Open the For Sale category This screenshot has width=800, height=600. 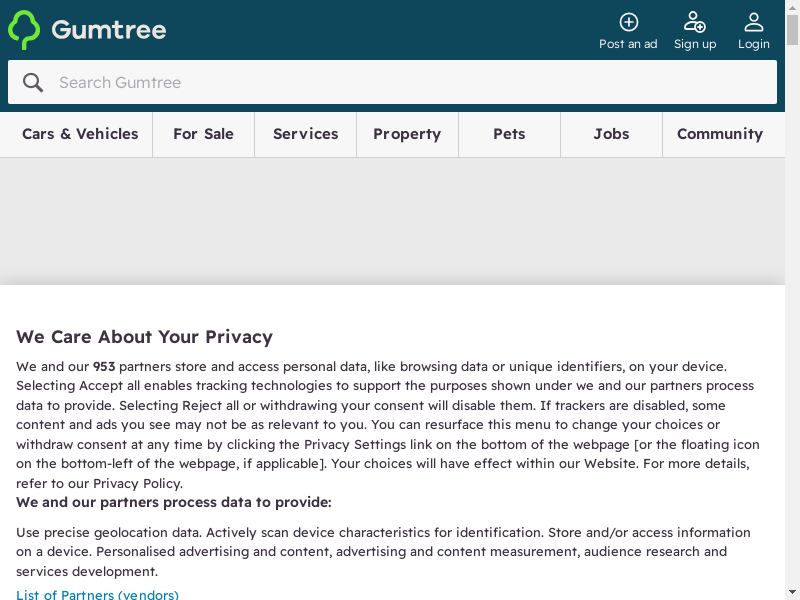coord(203,134)
